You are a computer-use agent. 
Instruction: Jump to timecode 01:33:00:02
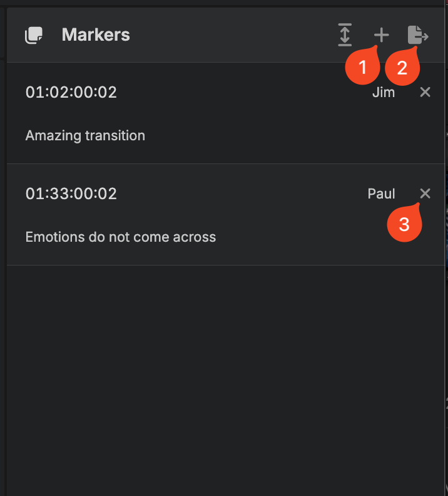(71, 194)
